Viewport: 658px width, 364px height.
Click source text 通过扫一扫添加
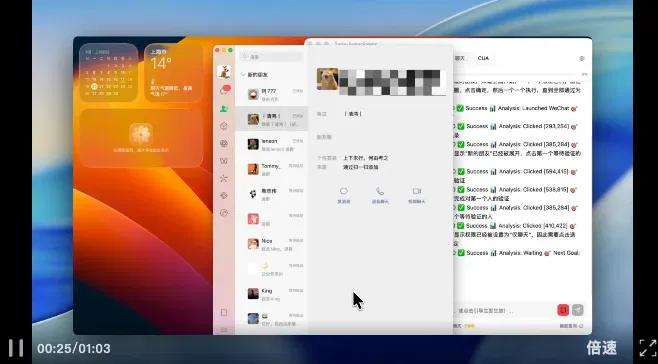click(360, 167)
